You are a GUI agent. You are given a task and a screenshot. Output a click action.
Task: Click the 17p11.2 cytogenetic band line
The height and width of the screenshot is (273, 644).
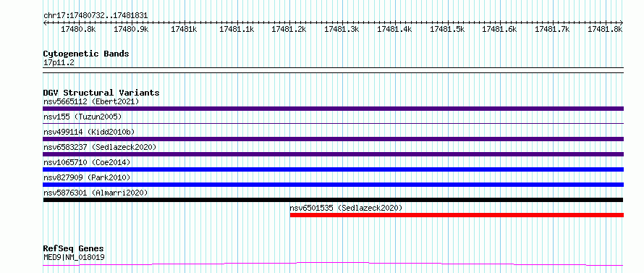point(333,70)
